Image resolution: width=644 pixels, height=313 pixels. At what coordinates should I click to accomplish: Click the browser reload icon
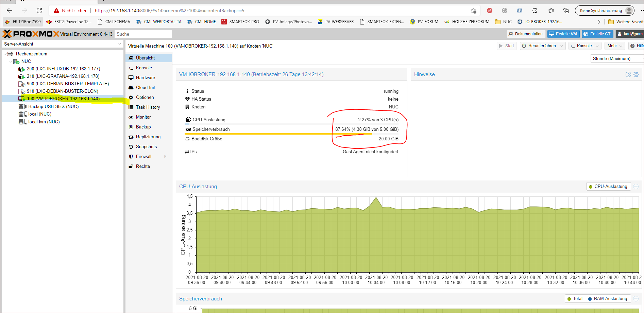click(39, 11)
